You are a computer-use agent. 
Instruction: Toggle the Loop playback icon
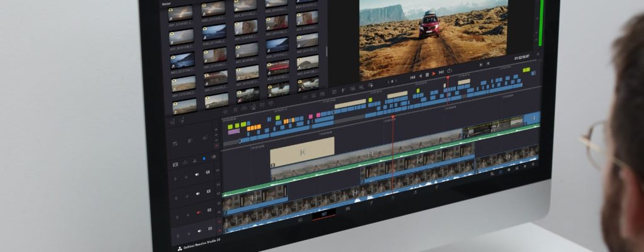click(x=449, y=71)
